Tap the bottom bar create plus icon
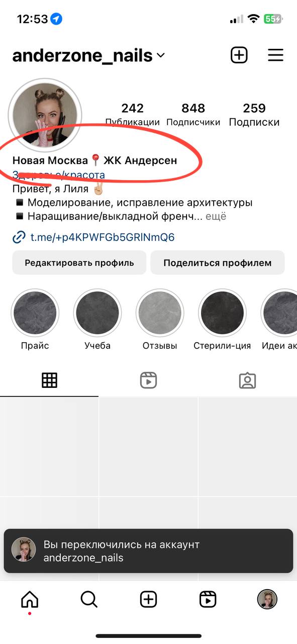The height and width of the screenshot is (644, 297). tap(148, 599)
